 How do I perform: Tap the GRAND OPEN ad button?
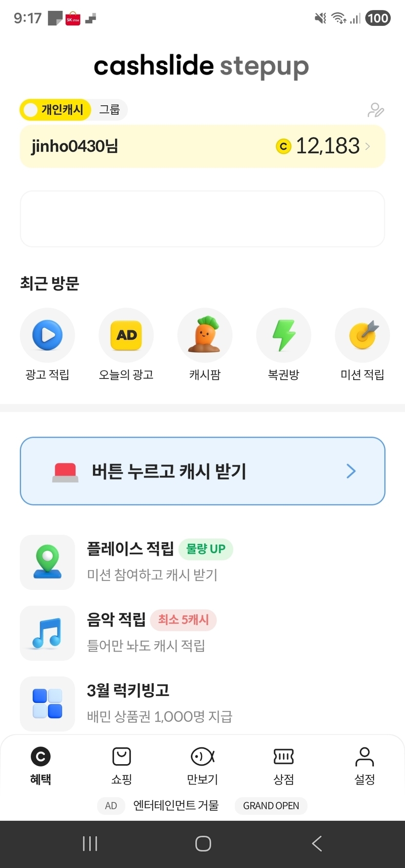click(271, 806)
